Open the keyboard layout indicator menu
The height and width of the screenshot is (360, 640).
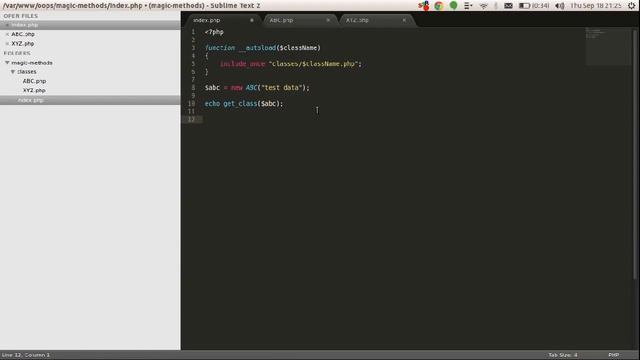(x=468, y=6)
